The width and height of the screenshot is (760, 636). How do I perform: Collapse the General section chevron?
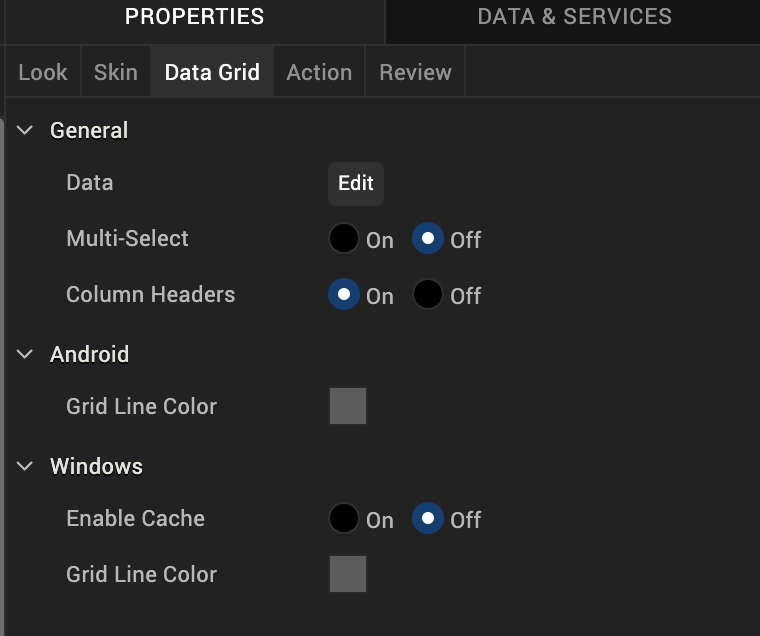pyautogui.click(x=25, y=130)
